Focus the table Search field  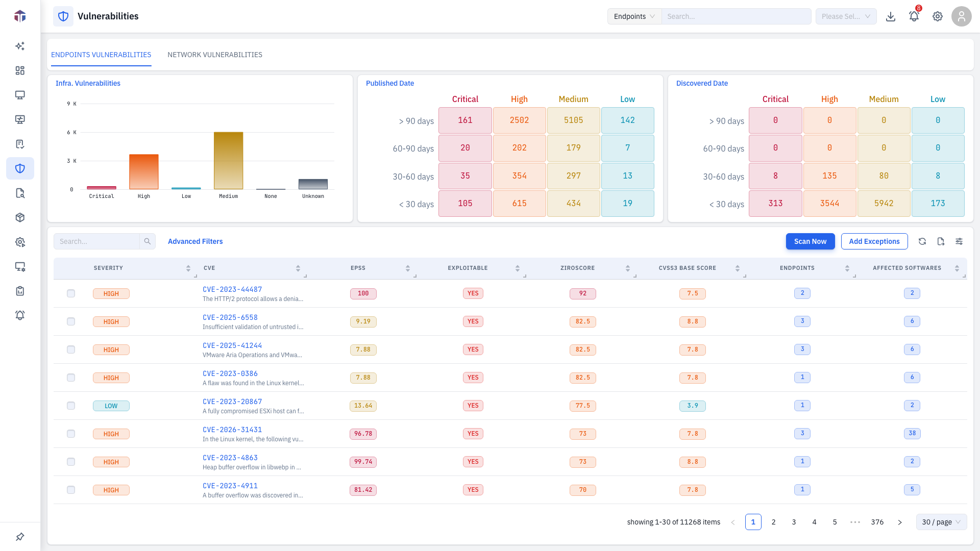[x=96, y=241]
